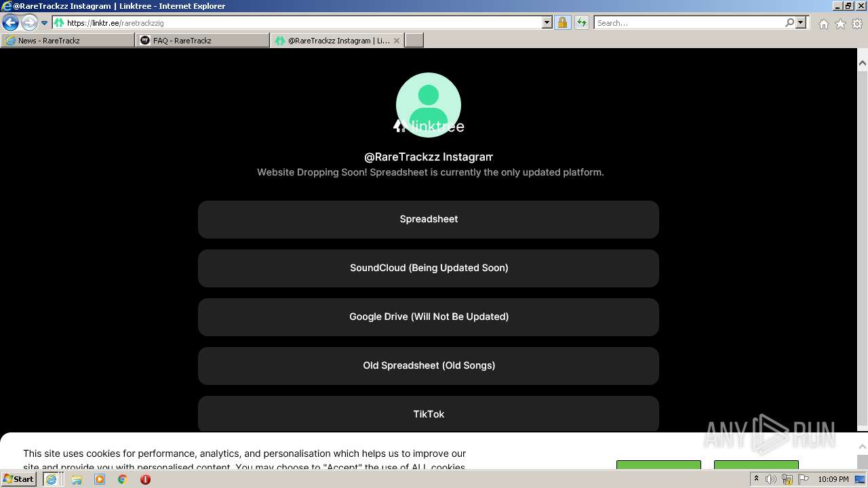The width and height of the screenshot is (868, 488).
Task: Click the Linktree logo wordmark
Action: [429, 126]
